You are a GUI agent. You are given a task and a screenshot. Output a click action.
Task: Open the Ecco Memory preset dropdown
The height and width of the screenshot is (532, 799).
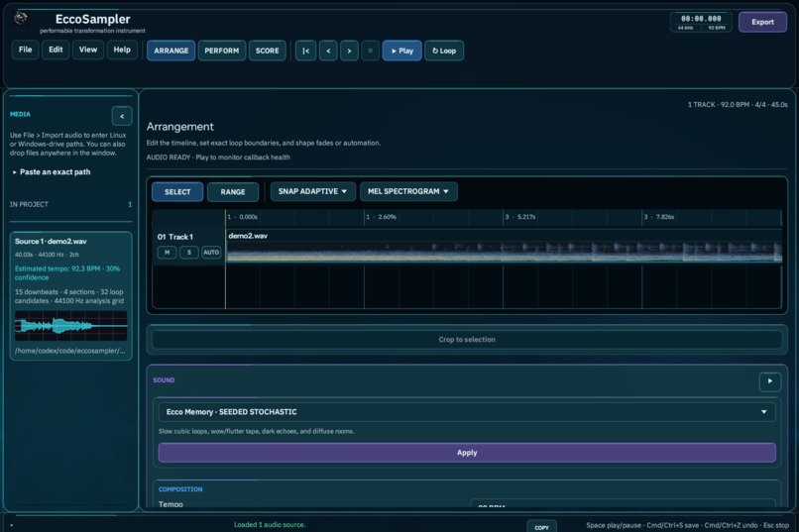(x=467, y=412)
